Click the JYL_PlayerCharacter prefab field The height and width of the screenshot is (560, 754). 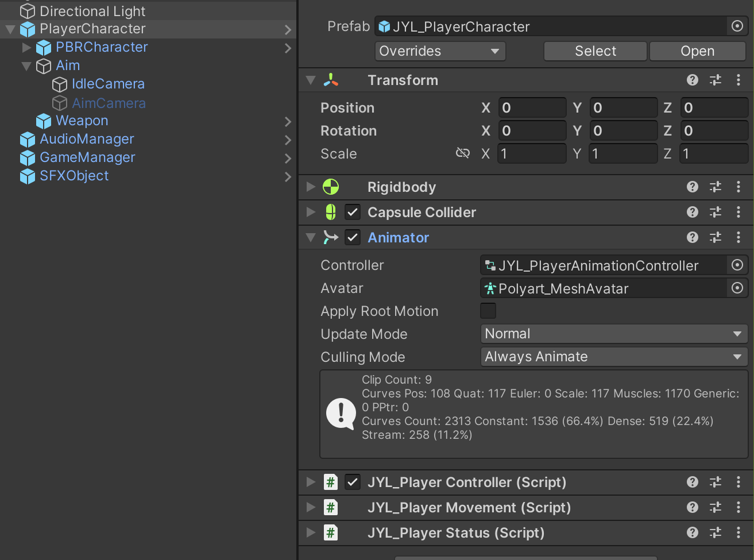tap(551, 26)
